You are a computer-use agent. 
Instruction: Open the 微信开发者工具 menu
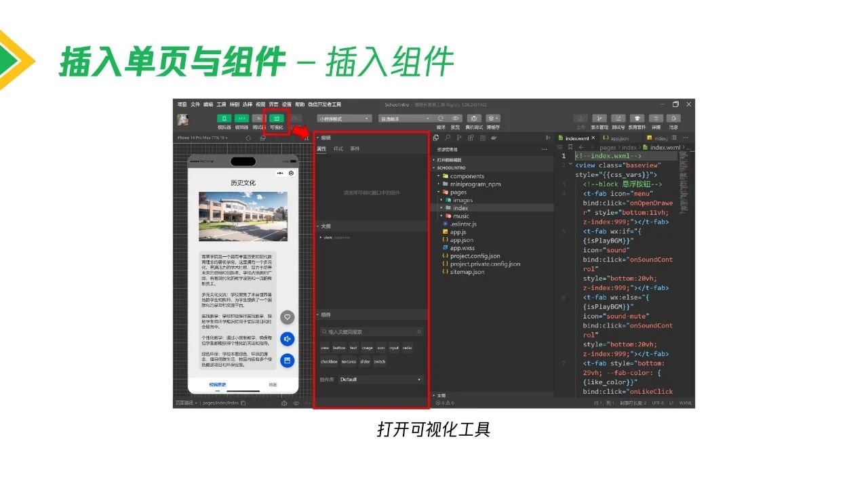(324, 104)
